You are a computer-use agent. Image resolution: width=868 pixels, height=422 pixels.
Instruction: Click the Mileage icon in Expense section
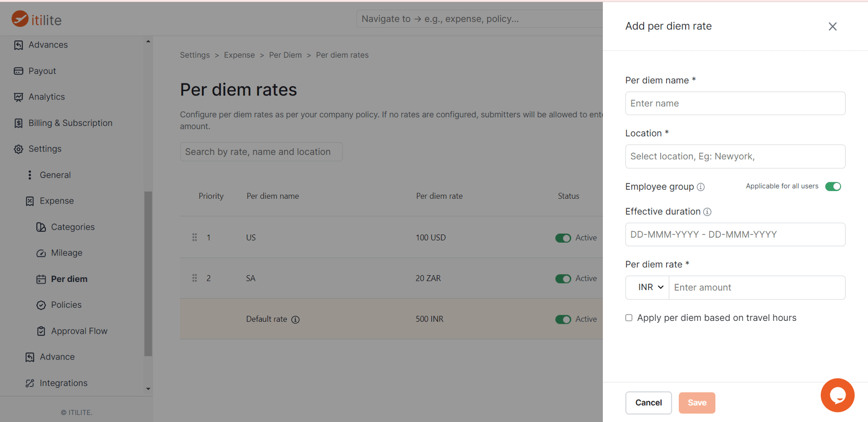tap(41, 253)
